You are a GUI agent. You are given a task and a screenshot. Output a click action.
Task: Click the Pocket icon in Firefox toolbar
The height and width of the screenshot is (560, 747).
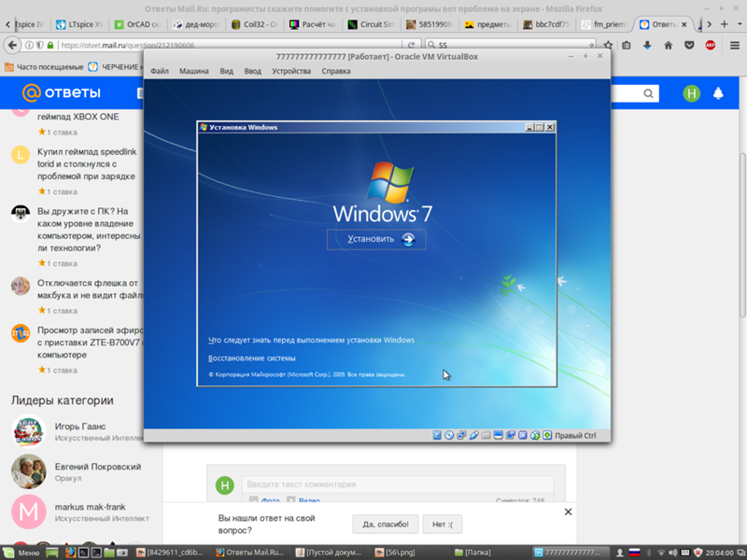tap(689, 45)
